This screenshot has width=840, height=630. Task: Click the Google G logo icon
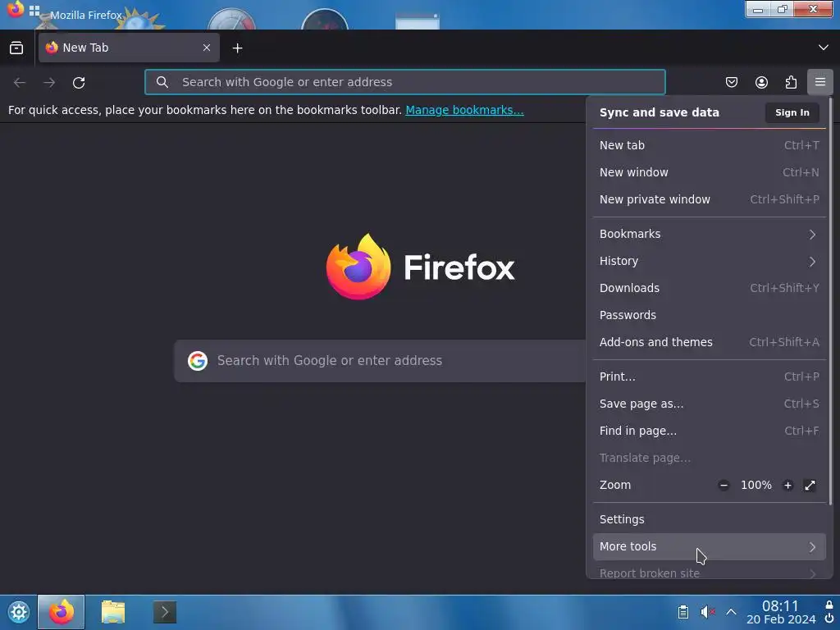198,361
